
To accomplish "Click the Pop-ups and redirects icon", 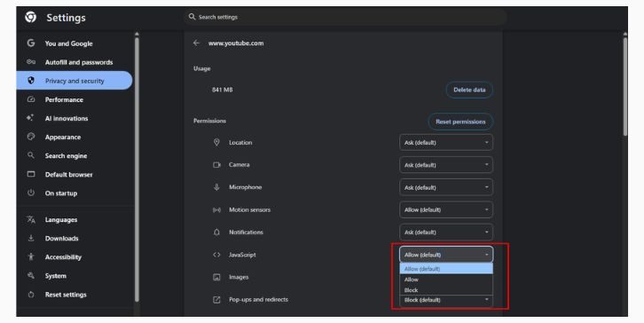I will [216, 300].
